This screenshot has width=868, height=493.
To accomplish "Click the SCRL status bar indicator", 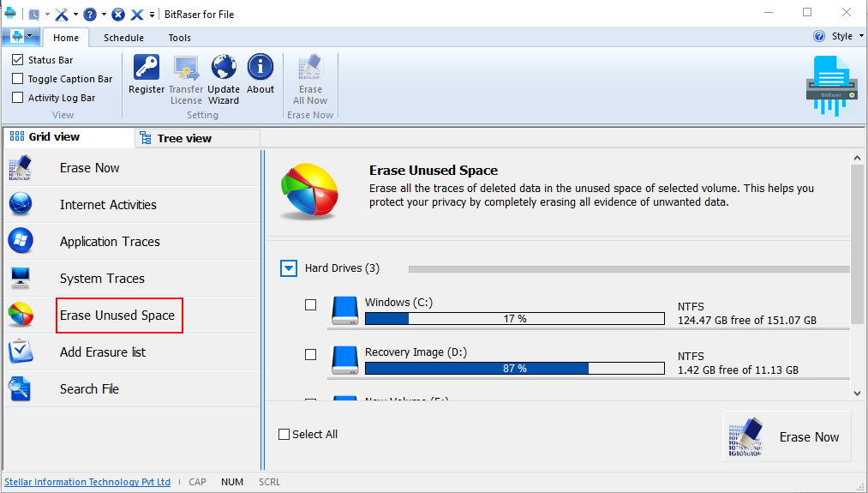I will (269, 482).
